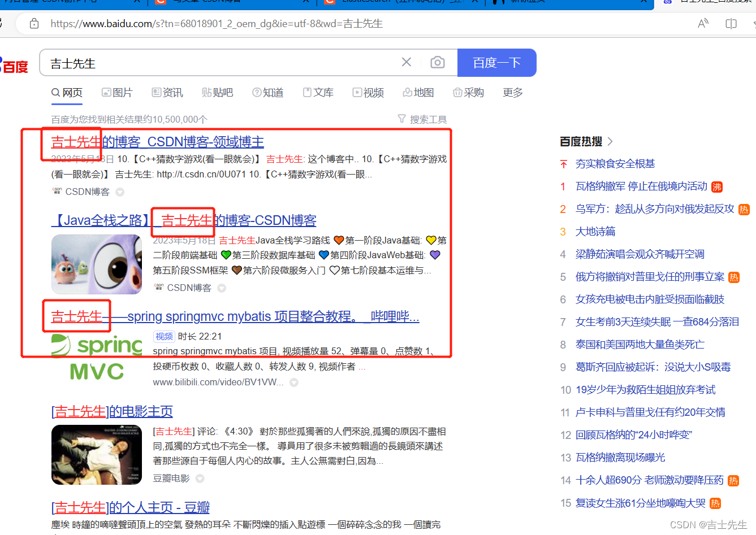Expand the 更多 menu
The image size is (756, 535).
513,93
